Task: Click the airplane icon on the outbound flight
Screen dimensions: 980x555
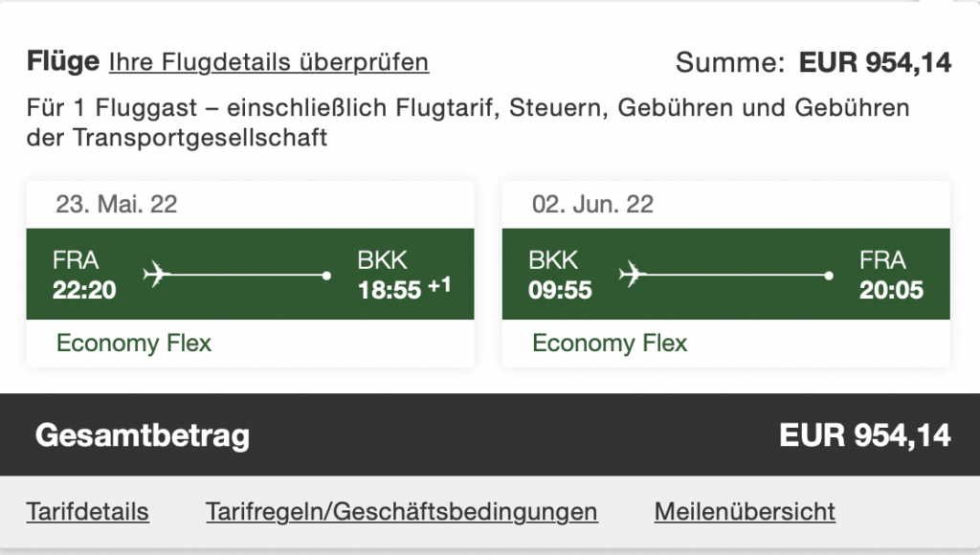Action: 156,275
